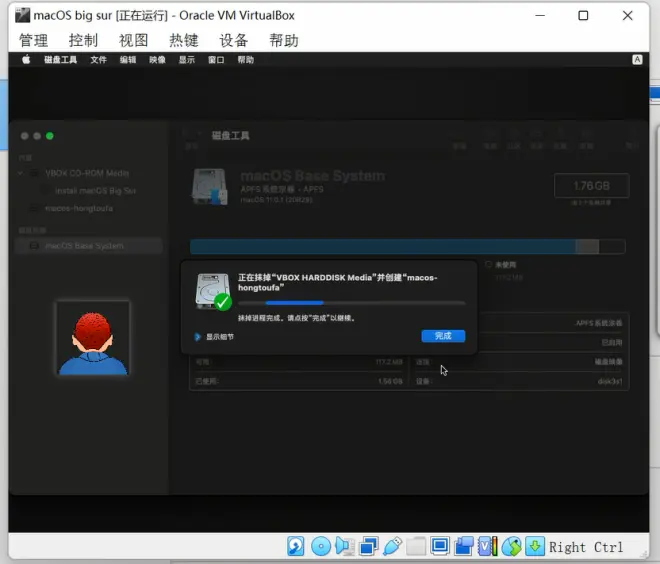Click the green arrow keyboard capture icon
Screen dimensions: 660x564
535,546
